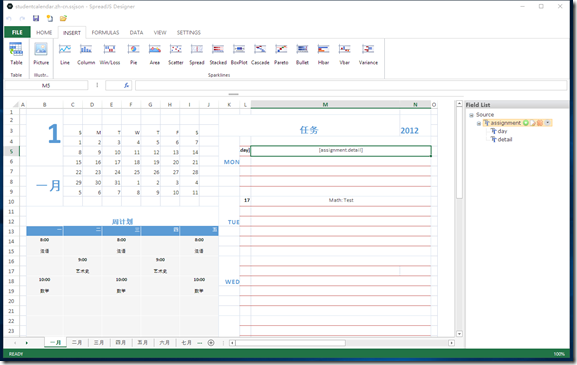Select the day field in Field List
Viewport: 577px width, 365px height.
click(x=499, y=131)
